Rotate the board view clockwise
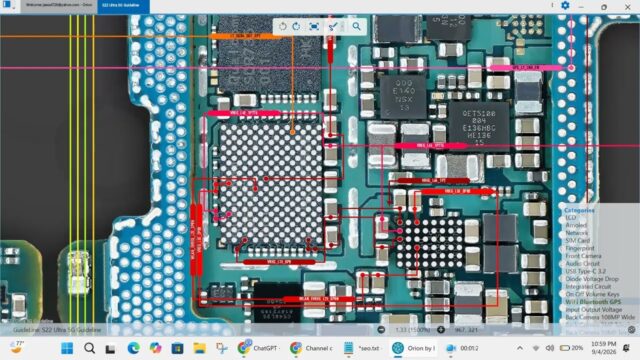Image resolution: width=640 pixels, height=360 pixels. tap(296, 27)
